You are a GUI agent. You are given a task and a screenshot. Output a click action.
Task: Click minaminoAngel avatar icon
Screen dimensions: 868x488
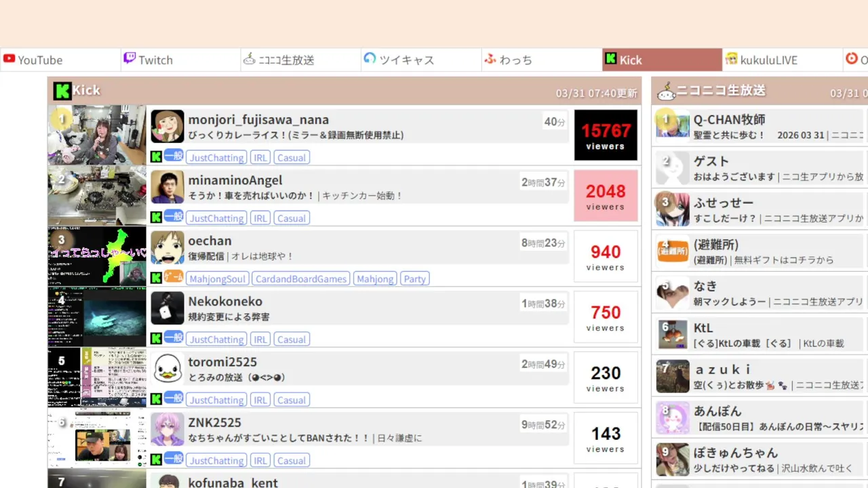click(x=167, y=187)
